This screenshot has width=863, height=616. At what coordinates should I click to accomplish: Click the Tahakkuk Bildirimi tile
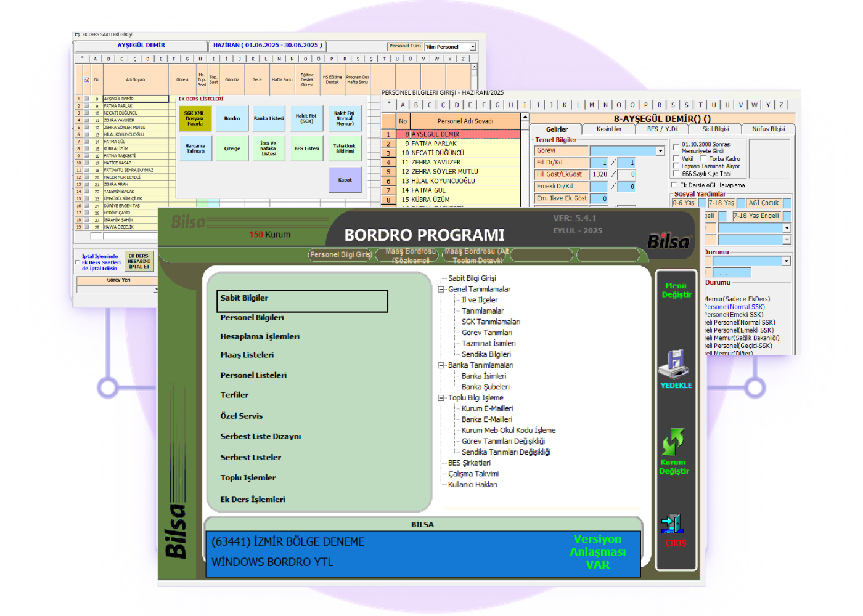[x=345, y=148]
